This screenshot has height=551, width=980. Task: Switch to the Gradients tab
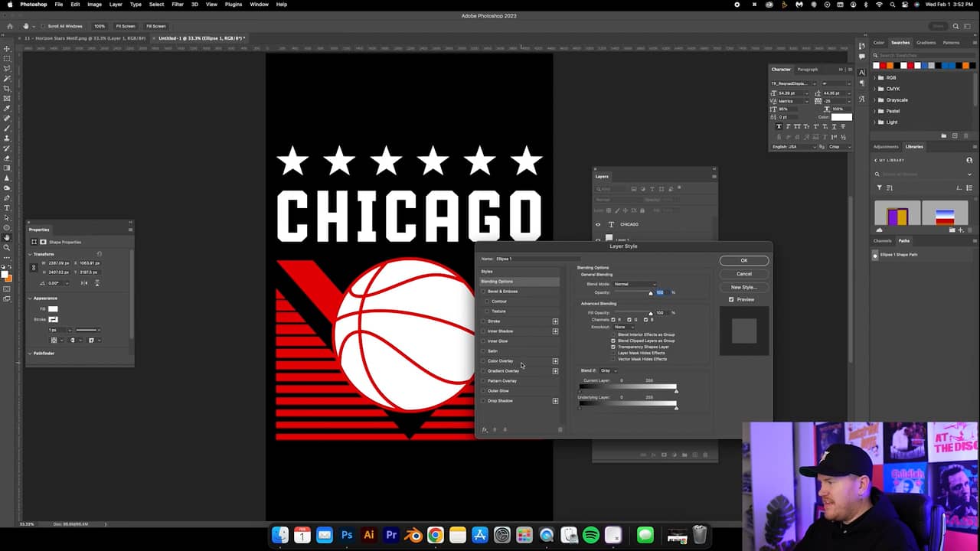[x=926, y=43]
